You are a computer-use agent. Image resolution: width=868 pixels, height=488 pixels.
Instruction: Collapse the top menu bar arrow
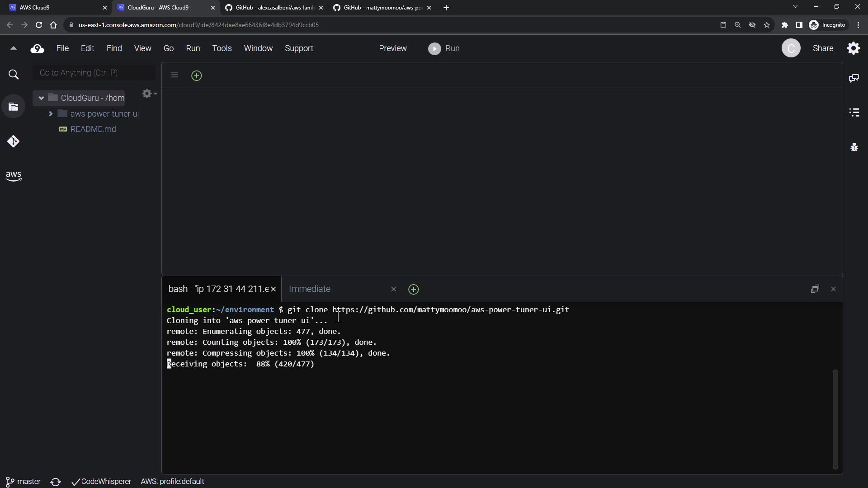coord(13,48)
